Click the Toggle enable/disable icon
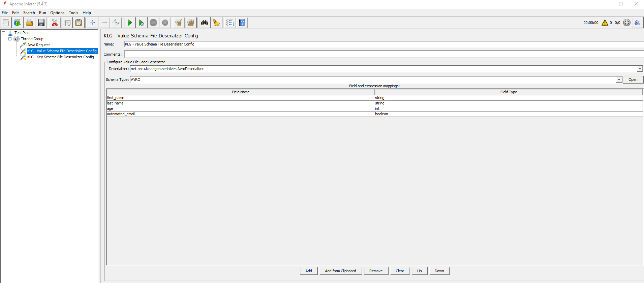Viewport: 644px width, 283px height. 116,23
